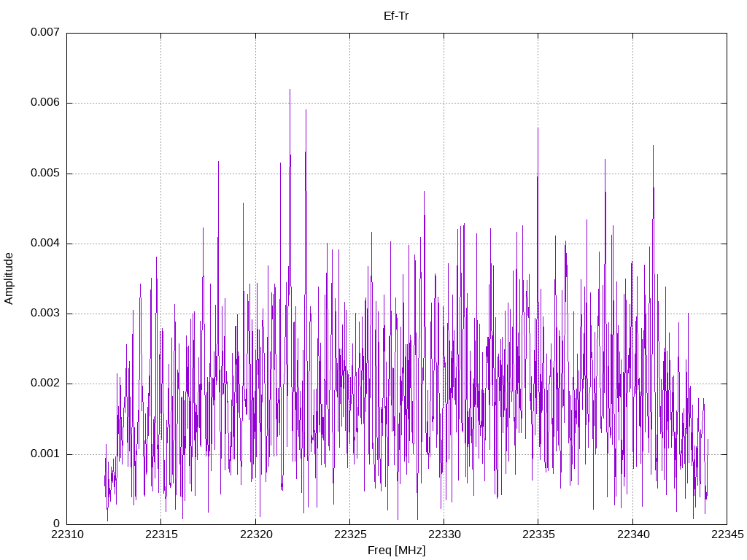Screen dimensions: 747x560
Task: Click the y-axis tick value 0.007
Action: pos(45,32)
